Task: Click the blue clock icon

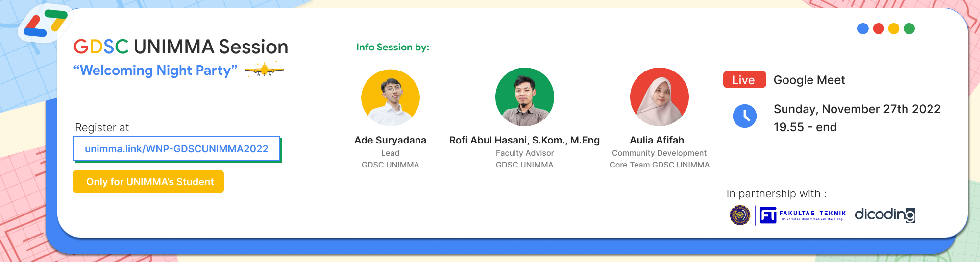Action: [744, 116]
